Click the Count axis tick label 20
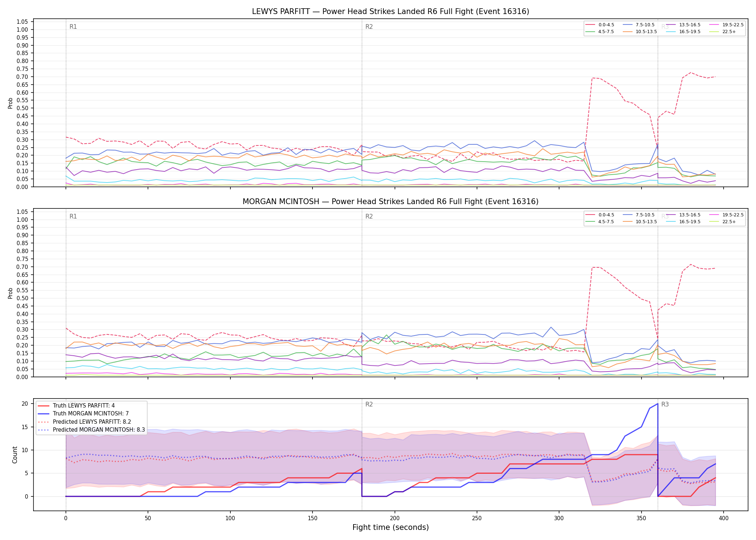 tap(25, 404)
